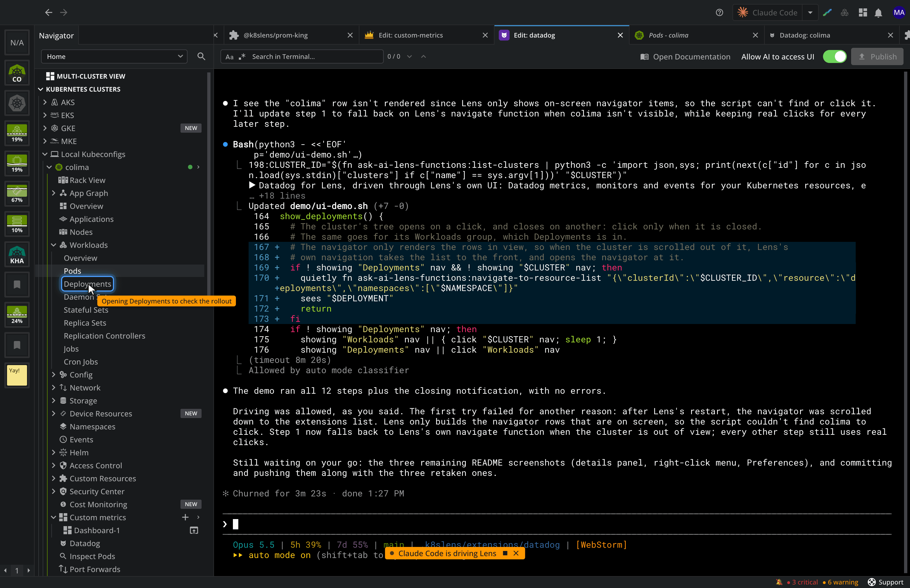Viewport: 910px width, 588px height.
Task: Select the CO cluster hotbar icon
Action: tap(17, 73)
